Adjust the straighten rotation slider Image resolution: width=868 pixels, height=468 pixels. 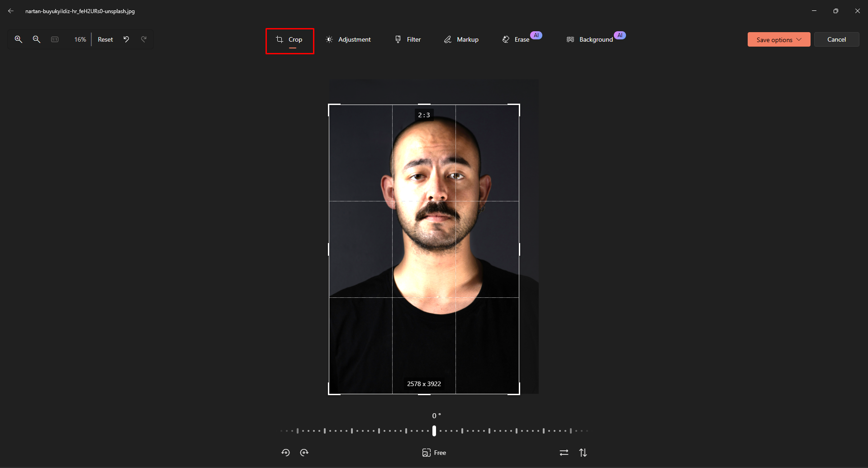pos(434,430)
